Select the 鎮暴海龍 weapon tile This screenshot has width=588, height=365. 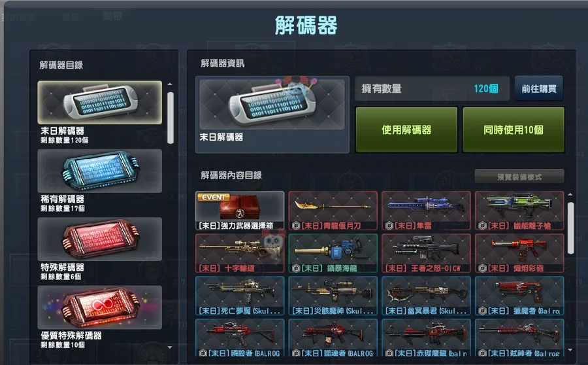[x=333, y=254]
